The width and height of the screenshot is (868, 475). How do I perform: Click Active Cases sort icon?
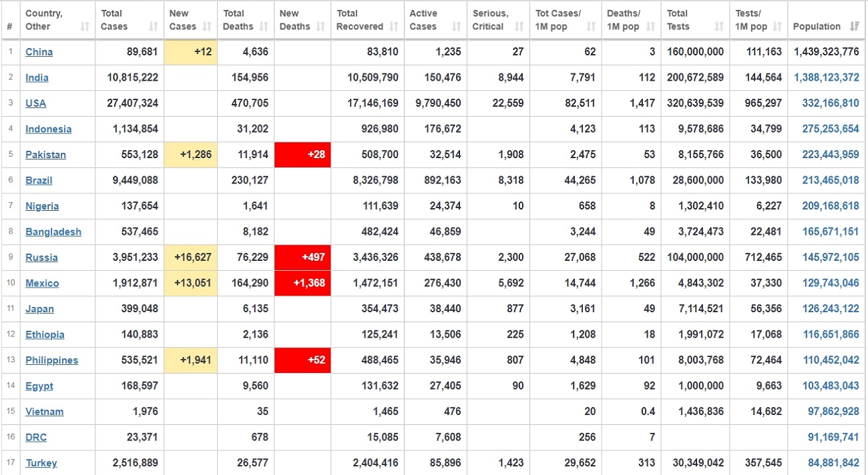(457, 27)
